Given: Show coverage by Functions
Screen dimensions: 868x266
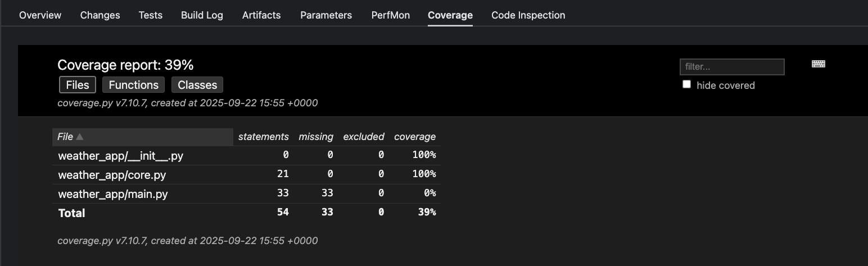Looking at the screenshot, I should point(133,85).
